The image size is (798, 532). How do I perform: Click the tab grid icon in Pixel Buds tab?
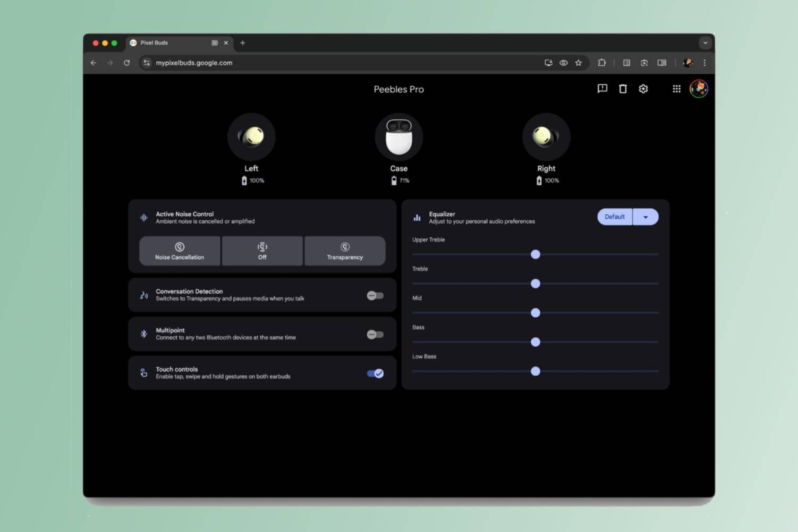pyautogui.click(x=214, y=43)
